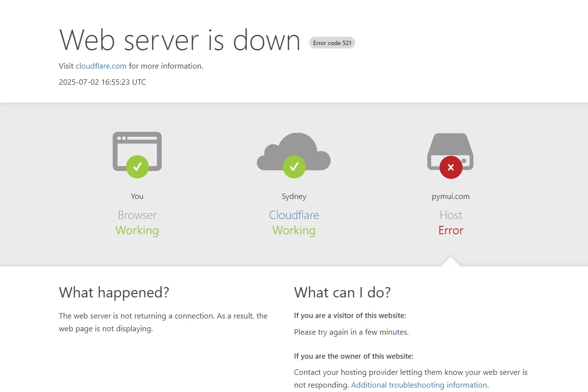The height and width of the screenshot is (392, 588).
Task: Click the red X badge on server icon
Action: pos(451,167)
